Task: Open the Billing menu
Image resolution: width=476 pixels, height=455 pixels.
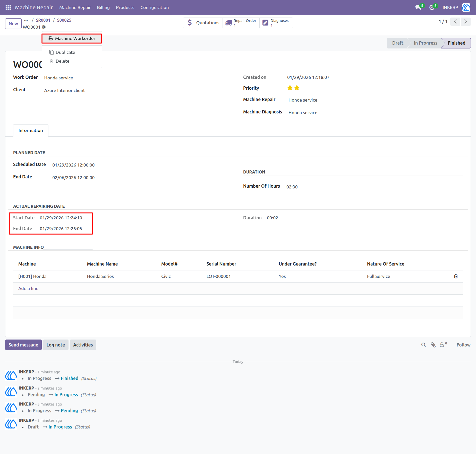Action: (103, 7)
